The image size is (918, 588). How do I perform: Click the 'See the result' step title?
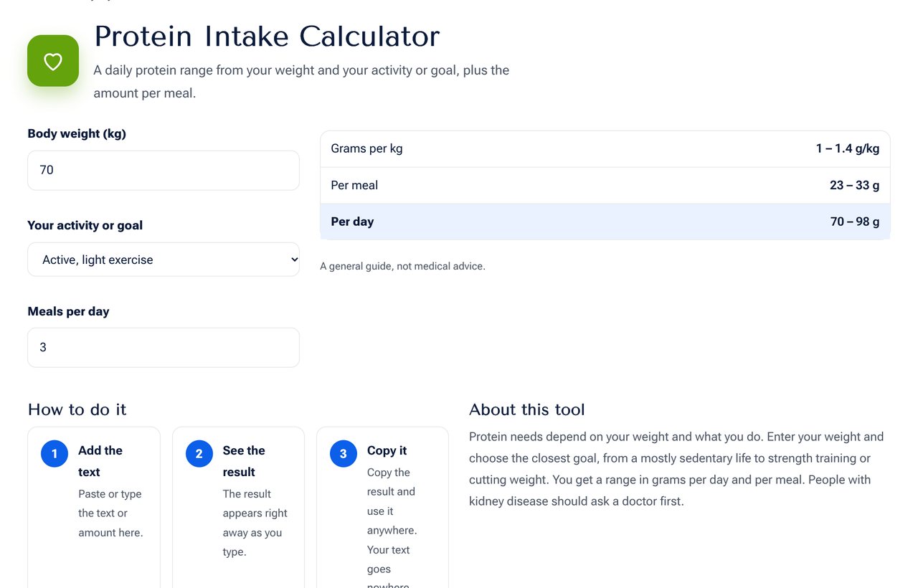244,461
